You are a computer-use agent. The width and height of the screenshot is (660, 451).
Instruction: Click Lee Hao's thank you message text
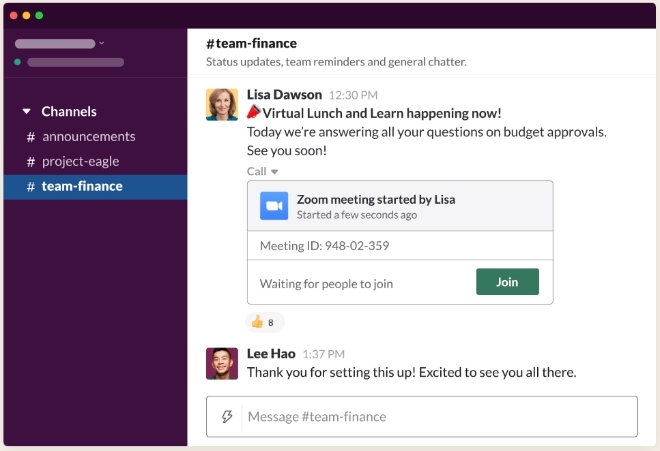tap(412, 373)
